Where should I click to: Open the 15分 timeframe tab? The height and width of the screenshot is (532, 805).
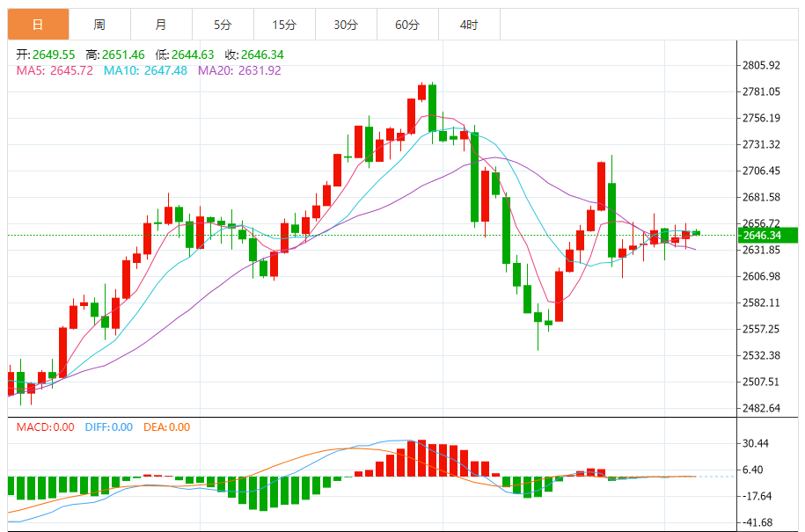(x=284, y=24)
